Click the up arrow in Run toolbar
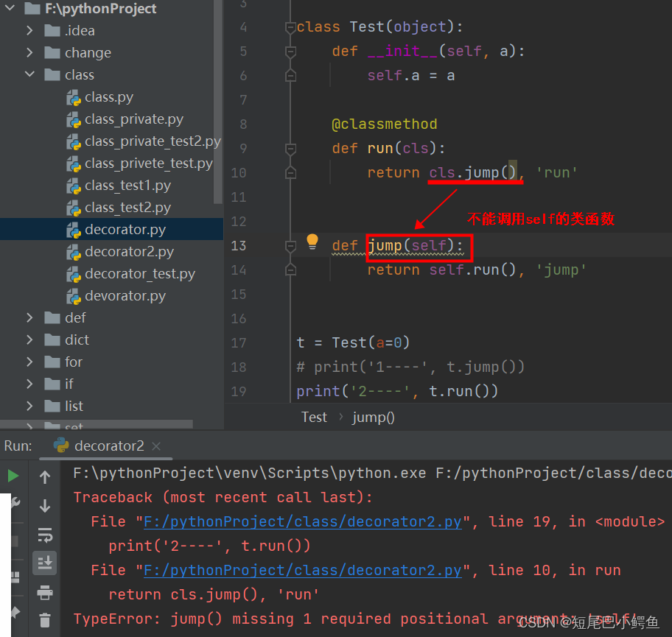672x637 pixels. (x=45, y=476)
